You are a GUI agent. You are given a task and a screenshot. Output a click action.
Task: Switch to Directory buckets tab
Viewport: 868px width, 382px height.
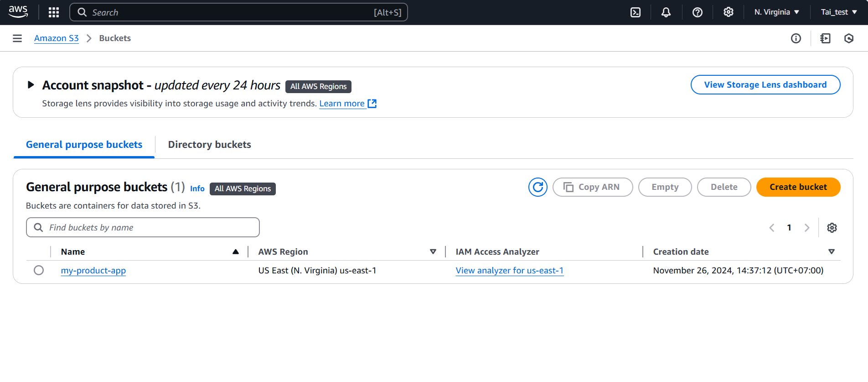(210, 145)
